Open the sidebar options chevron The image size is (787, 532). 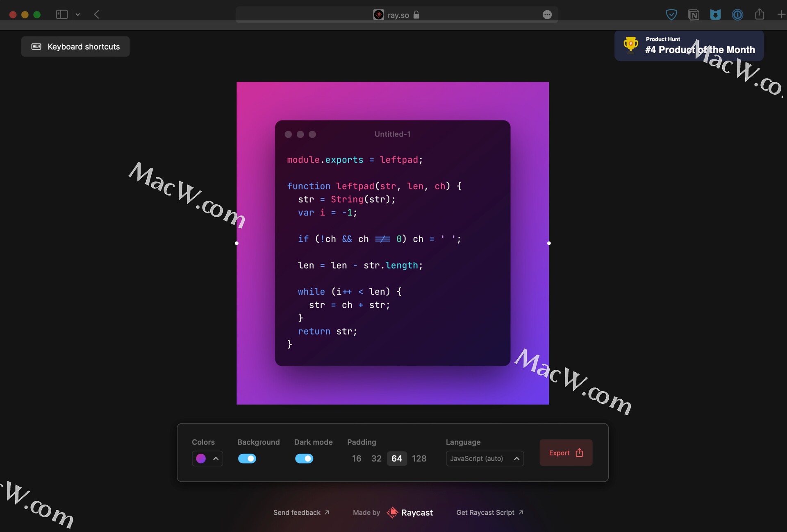(78, 15)
